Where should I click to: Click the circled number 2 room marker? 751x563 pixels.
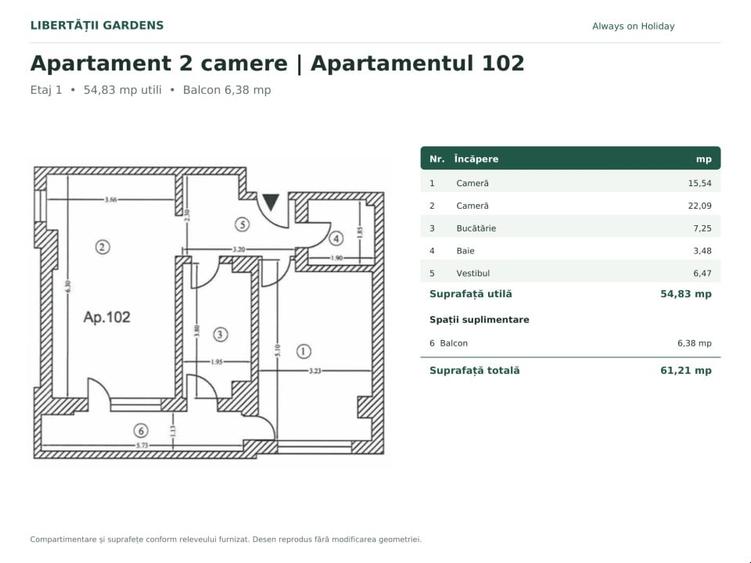102,247
